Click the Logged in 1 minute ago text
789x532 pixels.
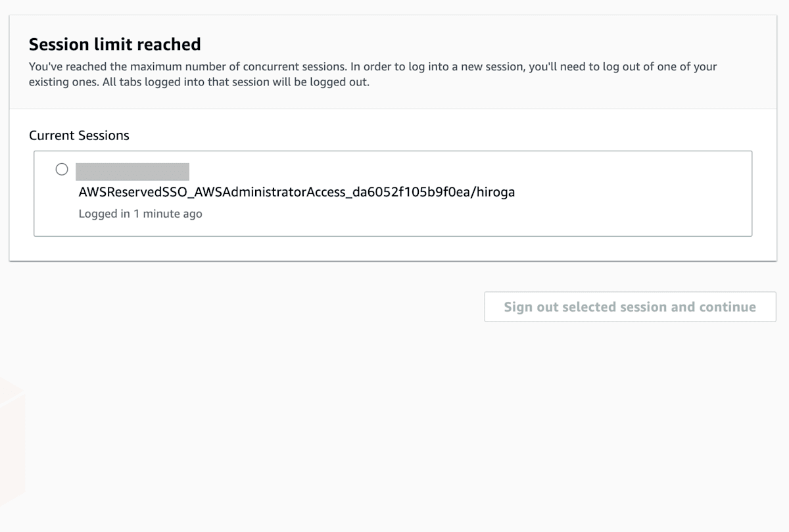140,214
